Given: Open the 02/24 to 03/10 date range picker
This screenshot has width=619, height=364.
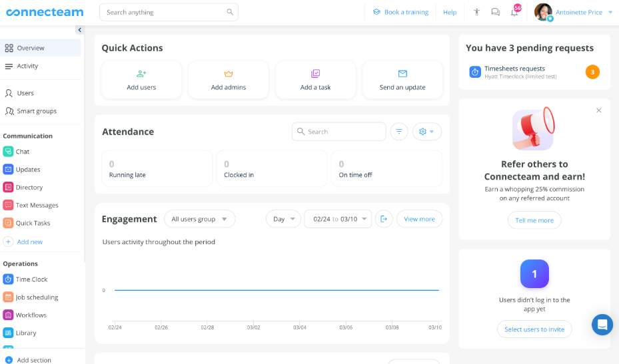Looking at the screenshot, I should click(x=338, y=219).
